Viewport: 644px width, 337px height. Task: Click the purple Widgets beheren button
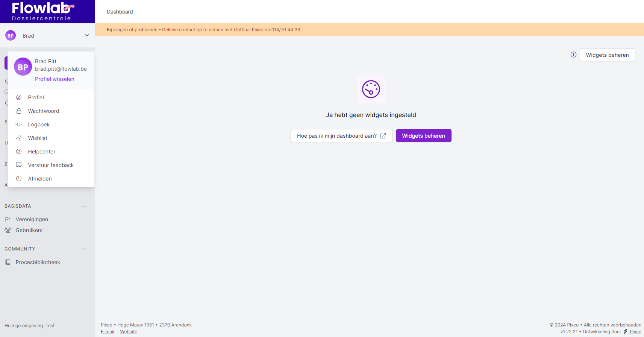click(423, 136)
